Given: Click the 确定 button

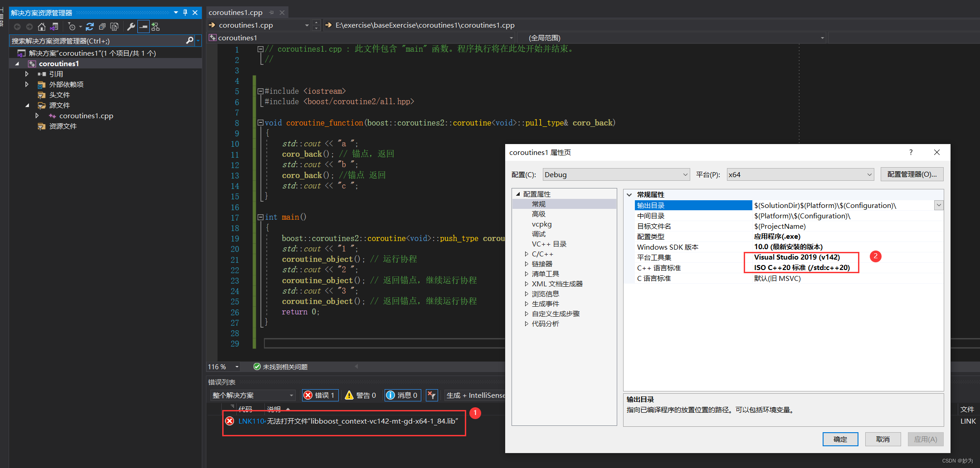Looking at the screenshot, I should point(840,439).
